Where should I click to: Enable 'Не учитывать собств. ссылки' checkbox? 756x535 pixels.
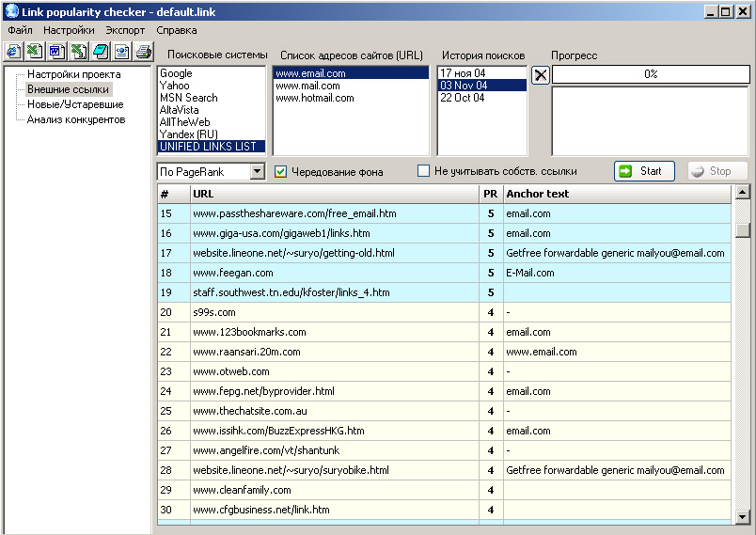click(x=424, y=171)
